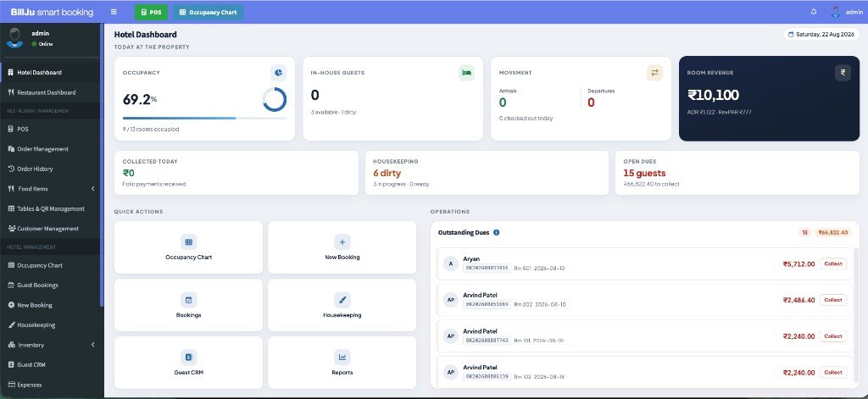Open Housekeeping in the sidebar
The height and width of the screenshot is (399, 868).
[x=51, y=324]
